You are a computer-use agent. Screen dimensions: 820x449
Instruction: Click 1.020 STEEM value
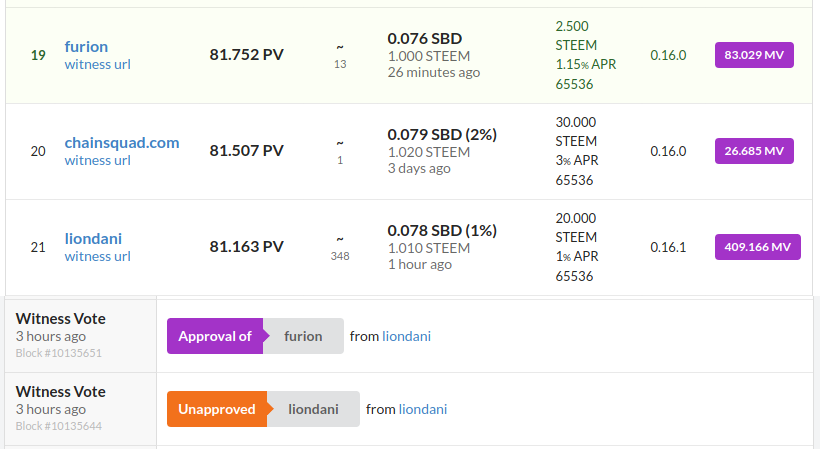point(429,152)
